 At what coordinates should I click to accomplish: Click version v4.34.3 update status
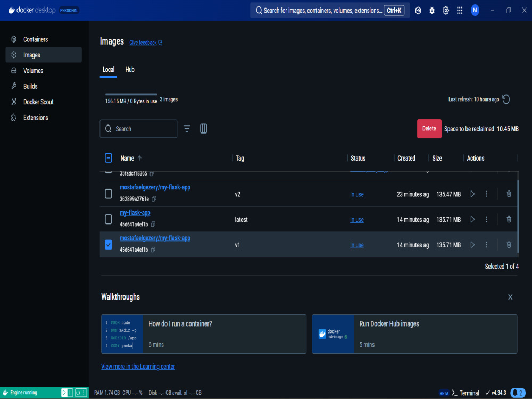pyautogui.click(x=496, y=393)
